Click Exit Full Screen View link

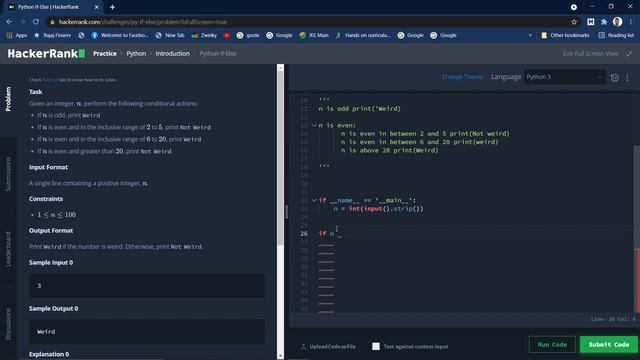click(591, 53)
